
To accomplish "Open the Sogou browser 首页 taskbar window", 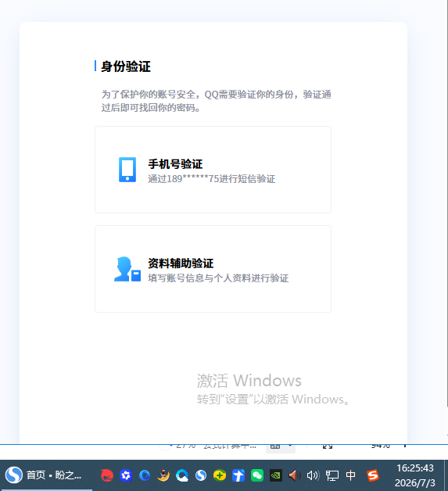I will [x=45, y=475].
